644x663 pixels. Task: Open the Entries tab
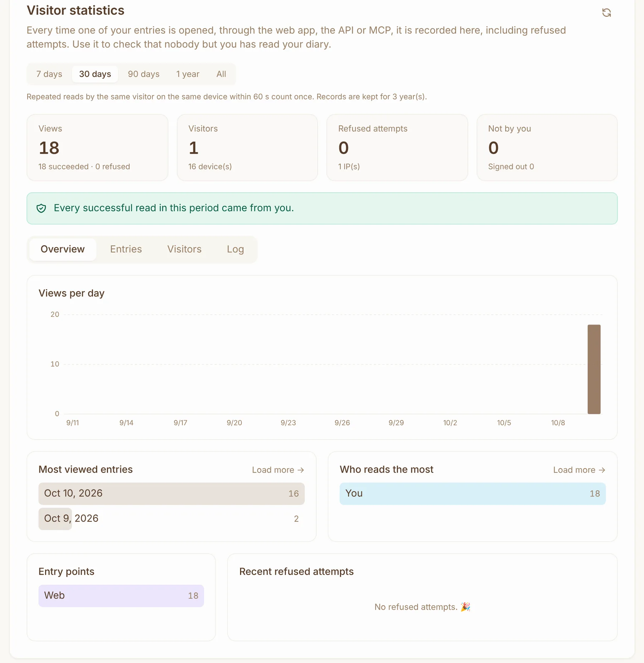point(126,249)
